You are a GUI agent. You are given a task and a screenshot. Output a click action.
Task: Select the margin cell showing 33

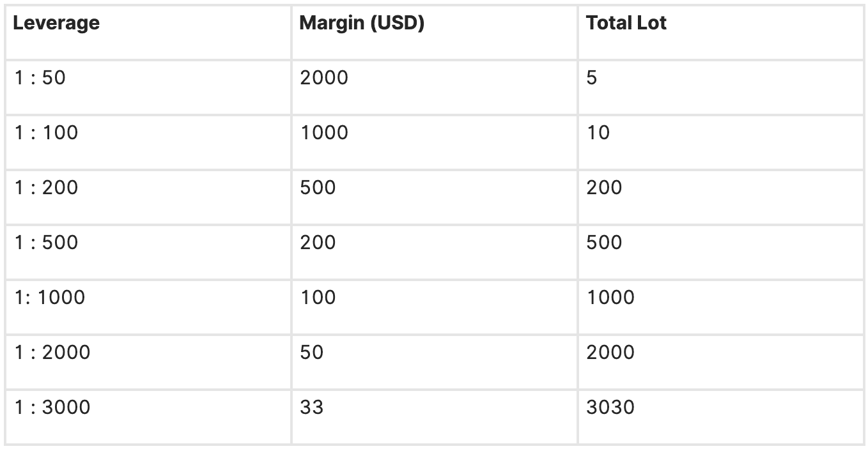[435, 417]
